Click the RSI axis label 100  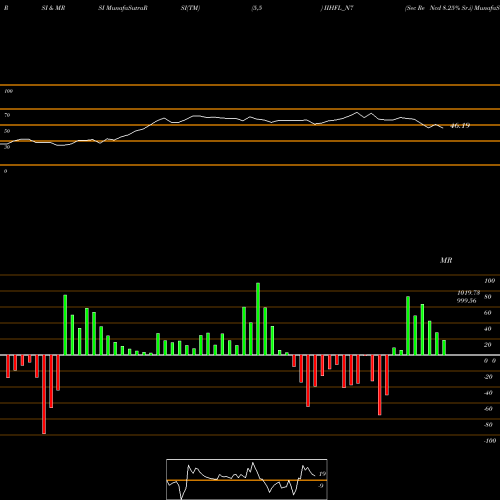tap(9, 91)
